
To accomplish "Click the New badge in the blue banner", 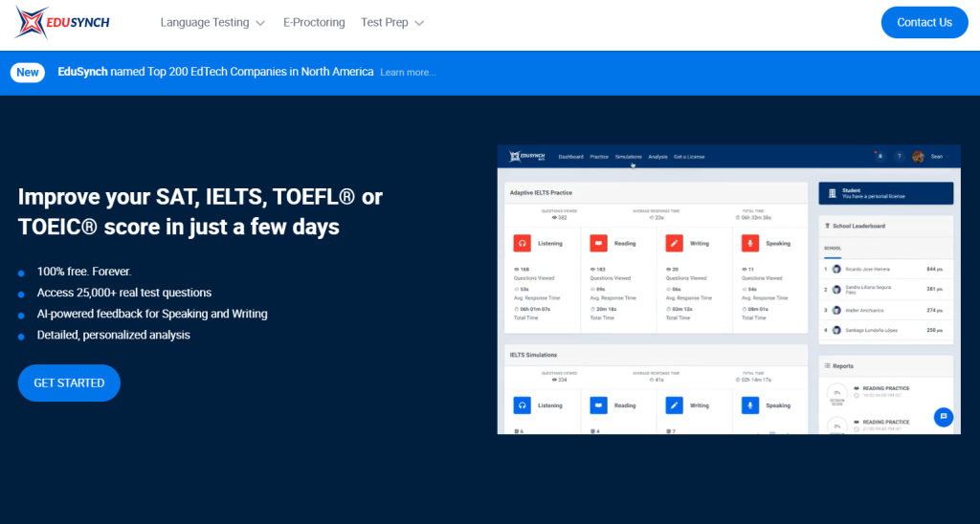I will [28, 73].
